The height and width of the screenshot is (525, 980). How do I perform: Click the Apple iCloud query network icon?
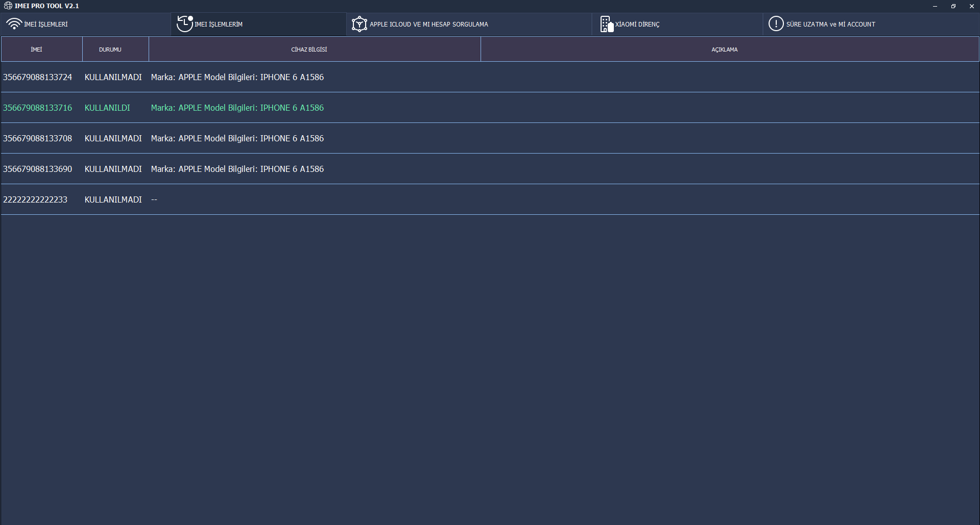pos(360,24)
